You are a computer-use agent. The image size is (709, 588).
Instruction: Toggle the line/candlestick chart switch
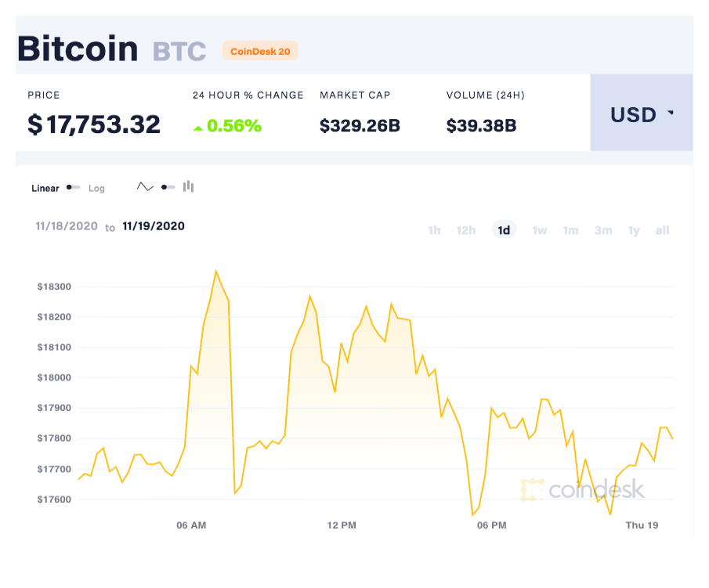tap(168, 187)
